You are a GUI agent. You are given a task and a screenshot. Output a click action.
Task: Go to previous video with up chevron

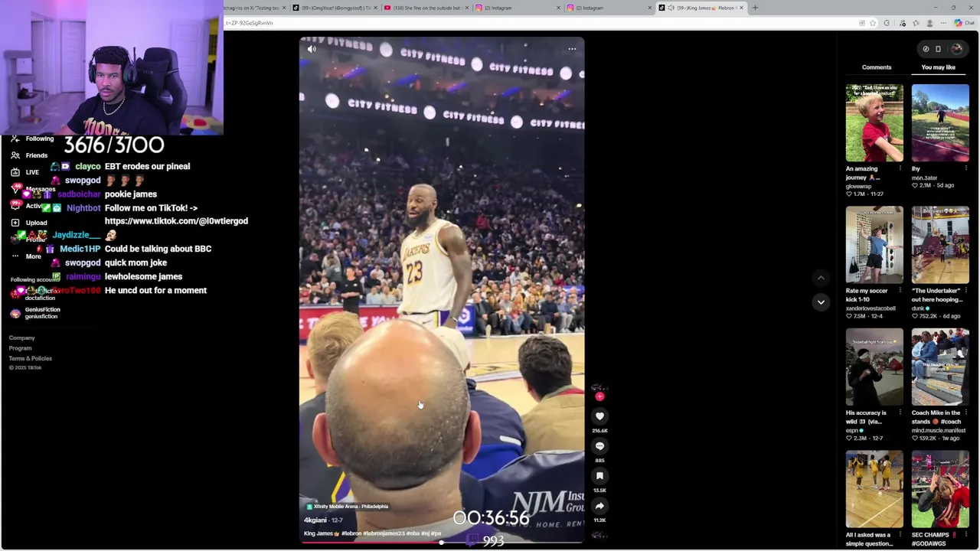pyautogui.click(x=821, y=278)
